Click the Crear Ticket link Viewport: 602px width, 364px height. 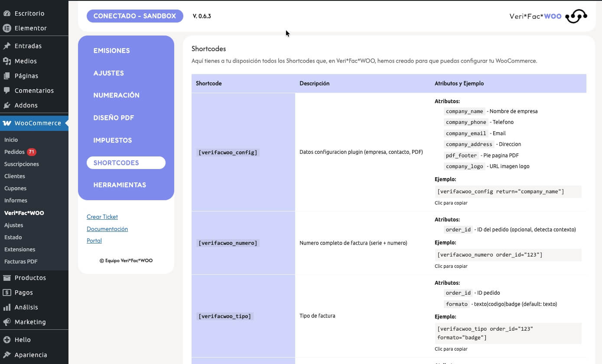tap(102, 217)
